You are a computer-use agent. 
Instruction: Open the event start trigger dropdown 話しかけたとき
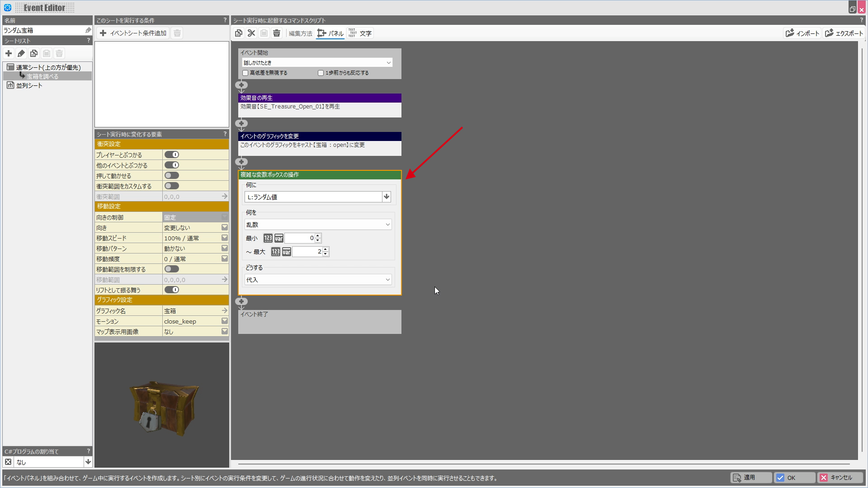[317, 62]
